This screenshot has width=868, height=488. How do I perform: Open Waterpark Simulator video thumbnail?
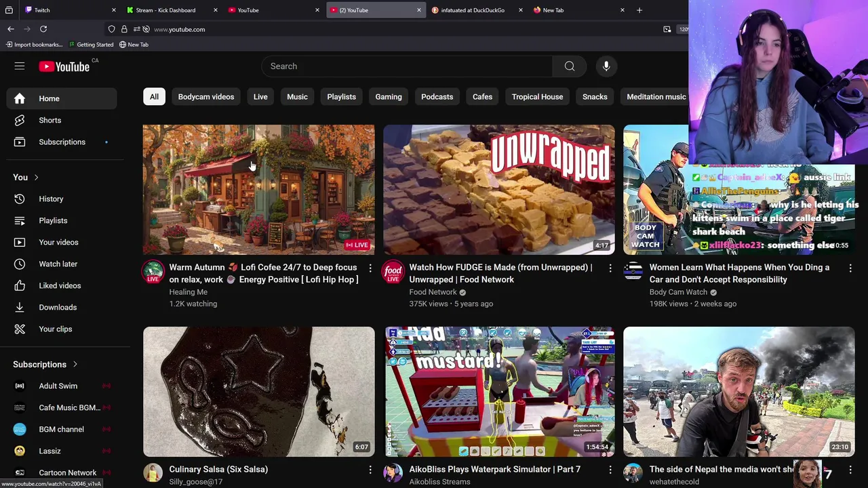click(x=499, y=391)
